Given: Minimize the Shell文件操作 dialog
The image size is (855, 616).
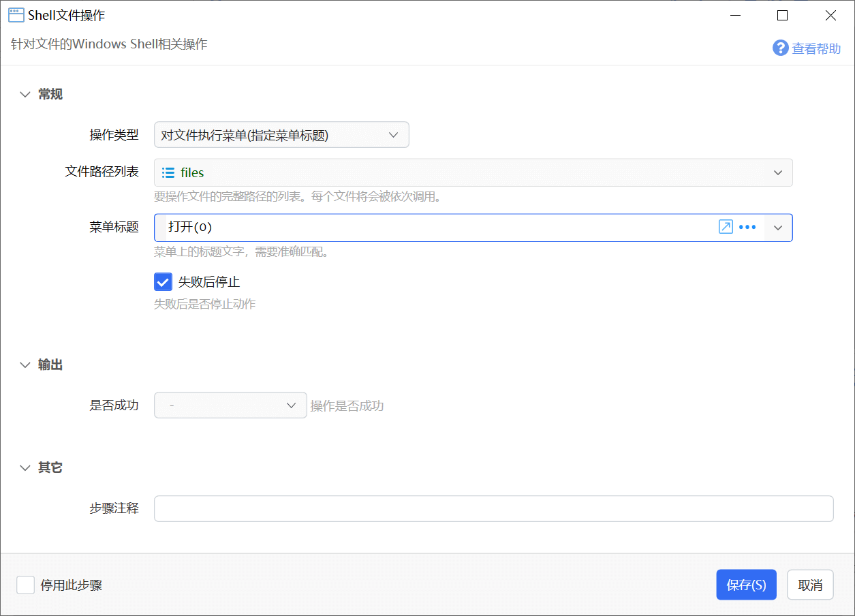Looking at the screenshot, I should (x=735, y=15).
